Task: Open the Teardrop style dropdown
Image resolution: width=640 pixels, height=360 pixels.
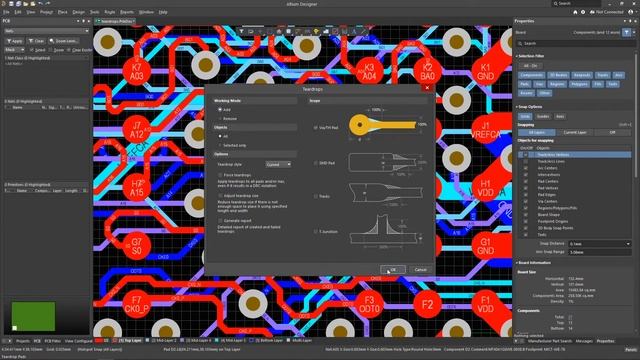Action: 278,164
